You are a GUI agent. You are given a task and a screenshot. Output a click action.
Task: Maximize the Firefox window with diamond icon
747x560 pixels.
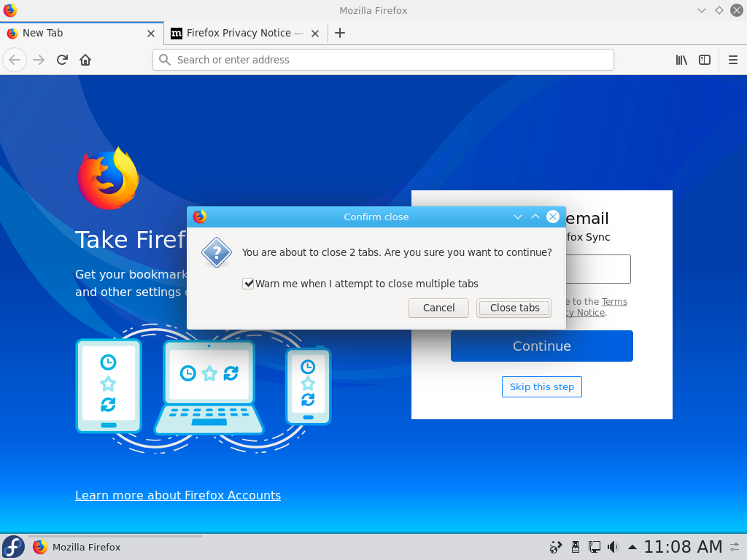[719, 10]
